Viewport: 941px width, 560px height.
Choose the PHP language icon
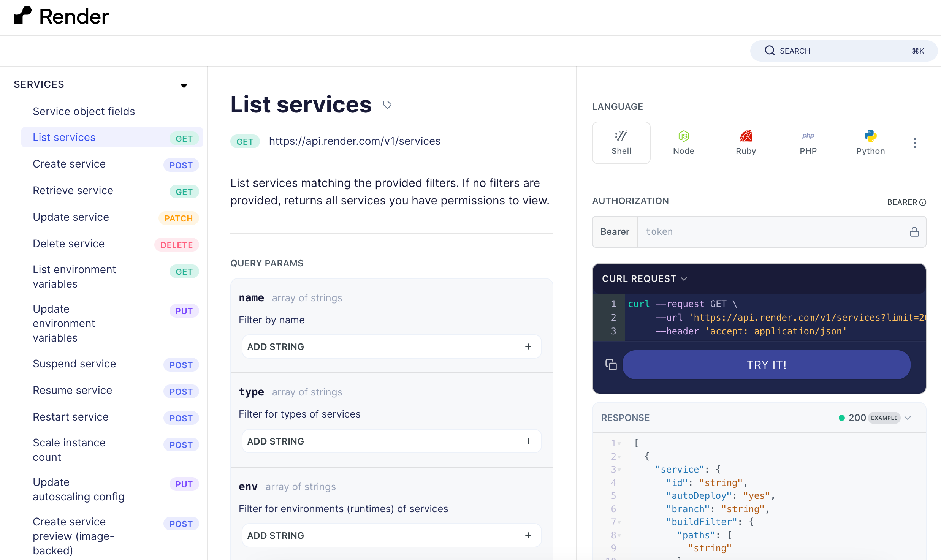pyautogui.click(x=808, y=142)
